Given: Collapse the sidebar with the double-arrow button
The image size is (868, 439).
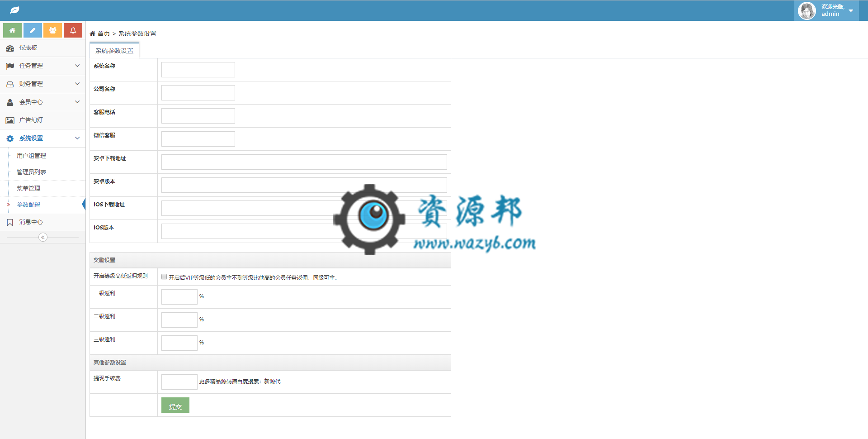Looking at the screenshot, I should [43, 237].
